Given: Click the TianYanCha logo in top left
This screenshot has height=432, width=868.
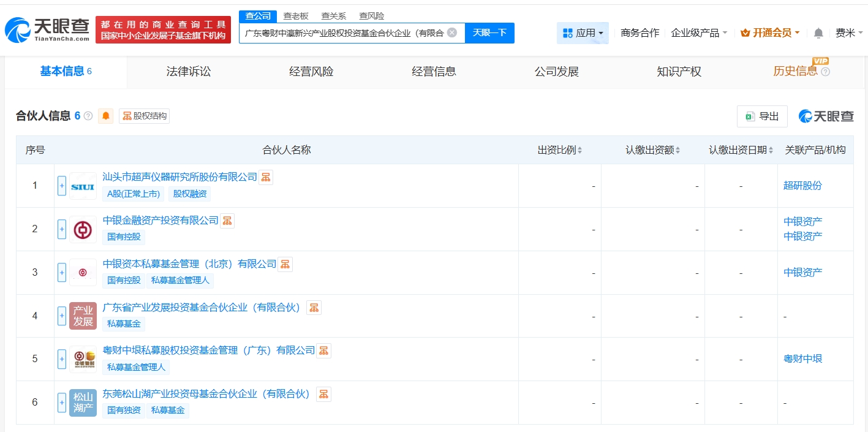Looking at the screenshot, I should 47,29.
